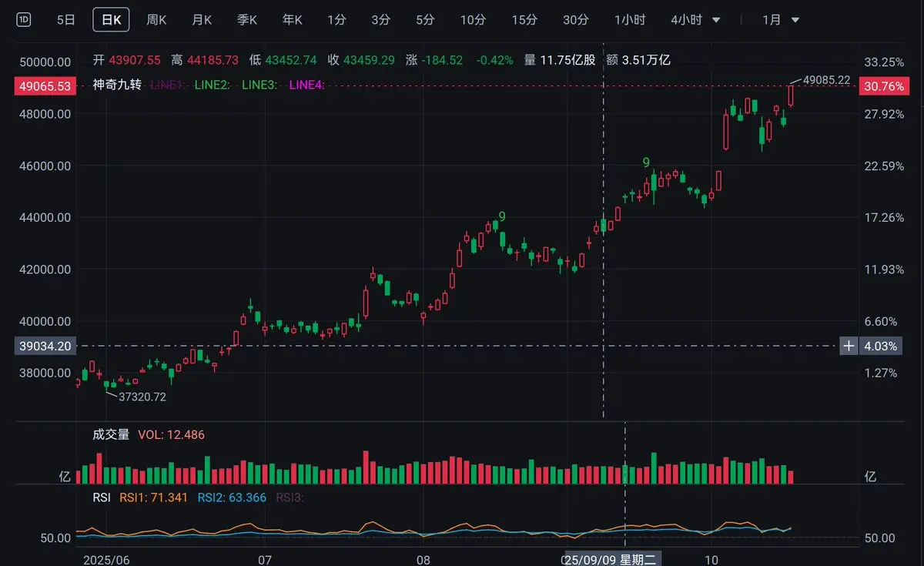Click the 37320.72 low price annotation

(142, 397)
